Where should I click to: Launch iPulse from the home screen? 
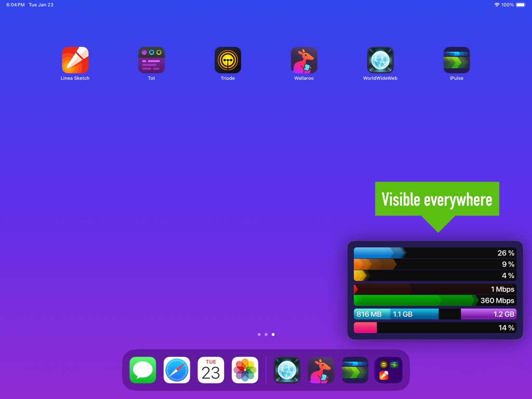(x=456, y=60)
